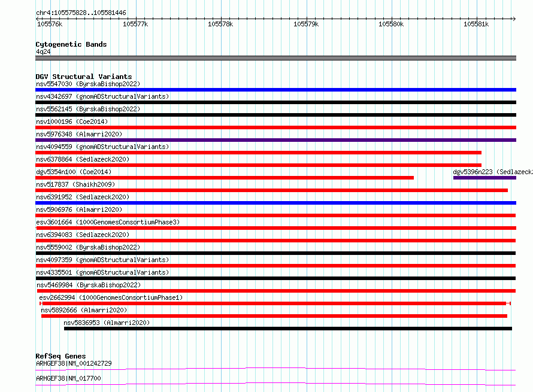Click the 105580k ruler position

coord(391,24)
